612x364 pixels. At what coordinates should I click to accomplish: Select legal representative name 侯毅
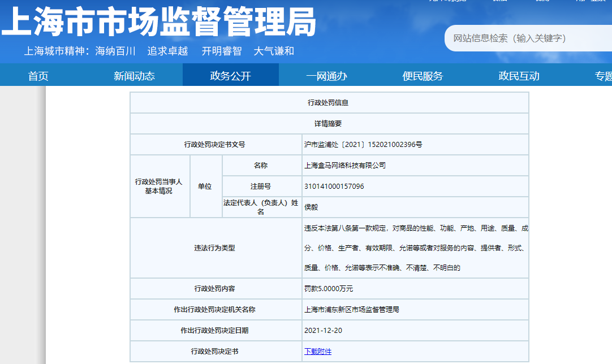point(311,207)
